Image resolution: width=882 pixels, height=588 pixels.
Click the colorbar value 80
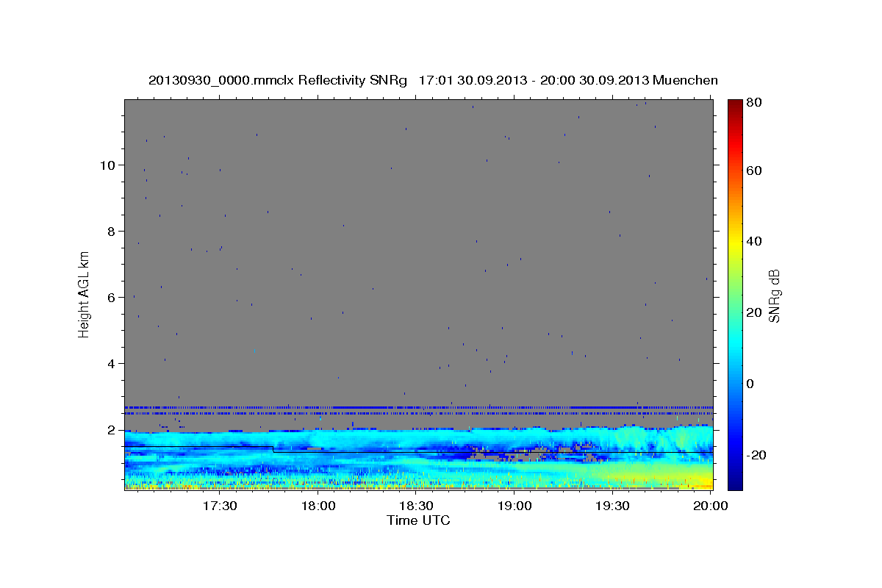[x=754, y=103]
